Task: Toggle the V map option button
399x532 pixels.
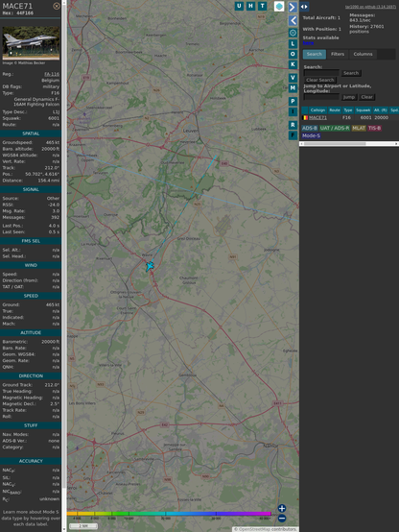Action: 293,78
